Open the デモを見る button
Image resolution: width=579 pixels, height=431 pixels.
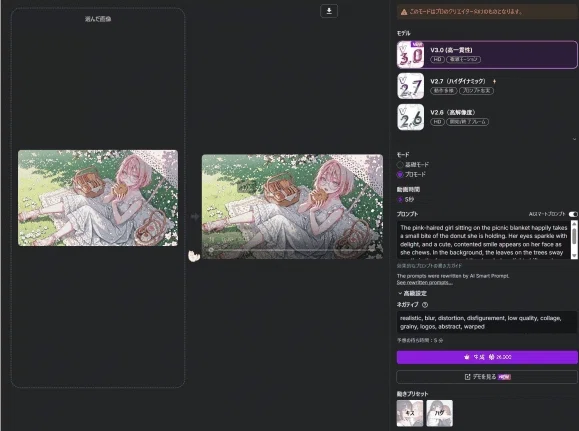pyautogui.click(x=487, y=377)
